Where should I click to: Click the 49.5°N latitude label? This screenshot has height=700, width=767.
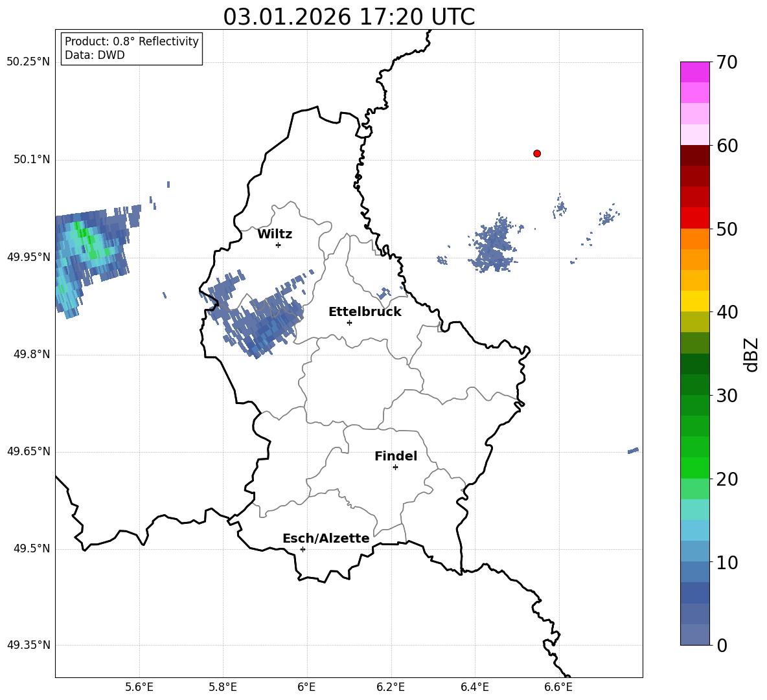[x=31, y=548]
